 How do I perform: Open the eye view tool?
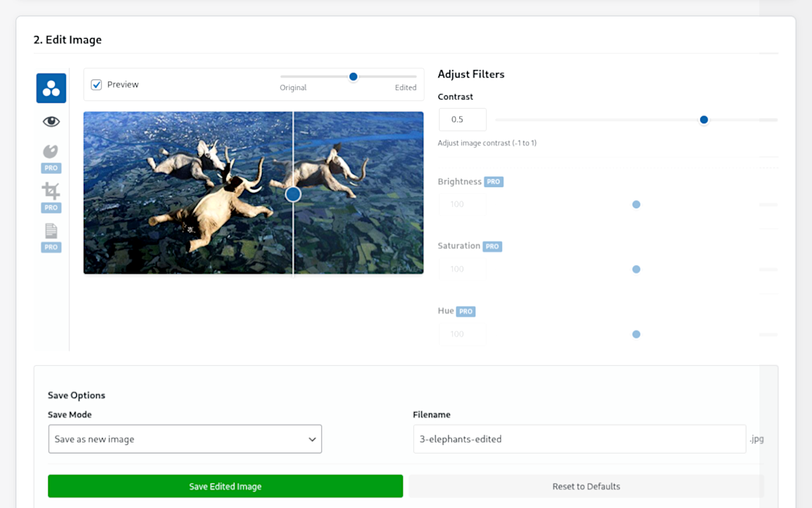[x=51, y=121]
